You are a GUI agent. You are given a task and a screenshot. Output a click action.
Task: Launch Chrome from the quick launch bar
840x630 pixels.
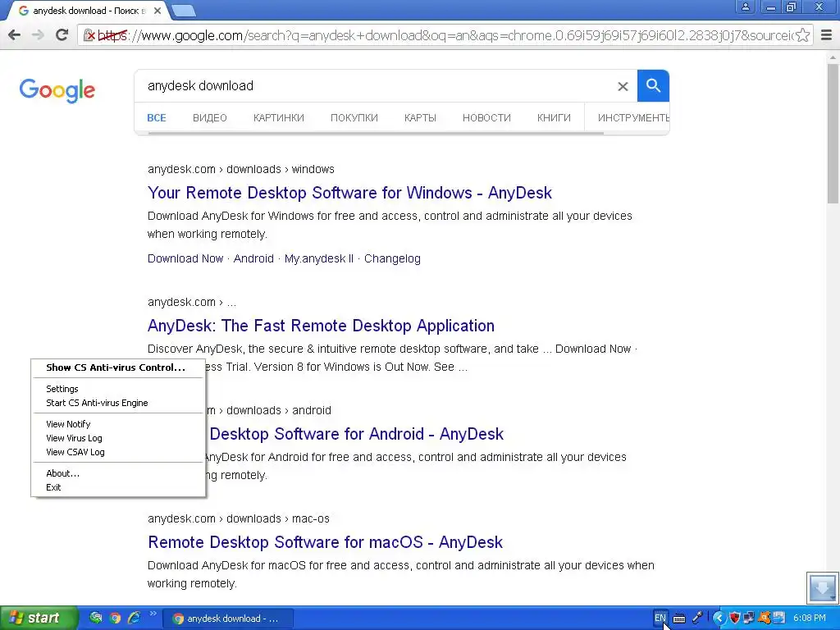[115, 619]
